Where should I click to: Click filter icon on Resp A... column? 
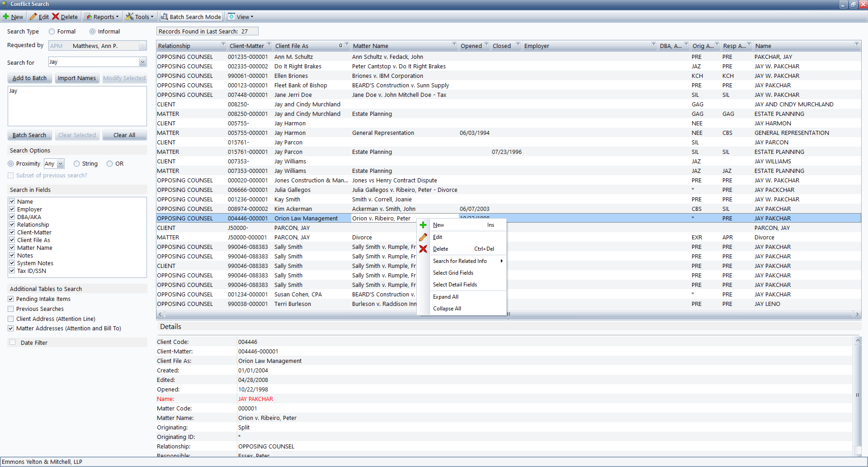click(x=749, y=45)
